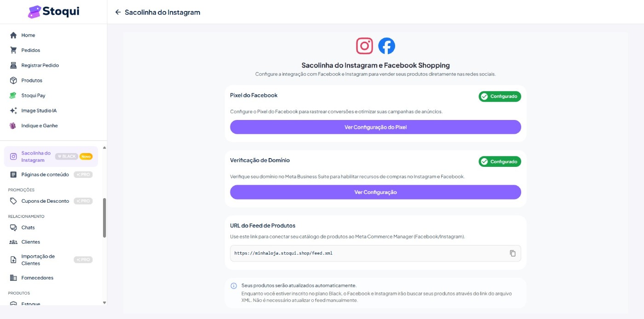Click Ver Configuração under Verificação de Domínio

click(375, 192)
